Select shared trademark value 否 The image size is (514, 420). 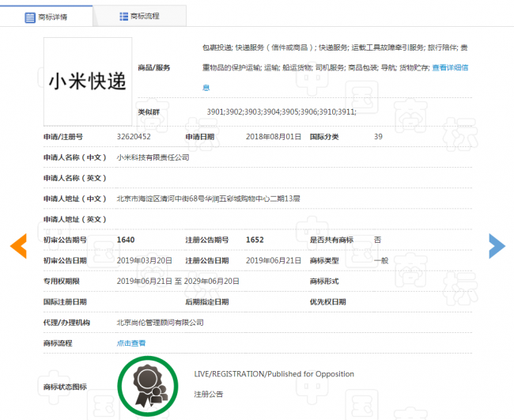point(378,240)
